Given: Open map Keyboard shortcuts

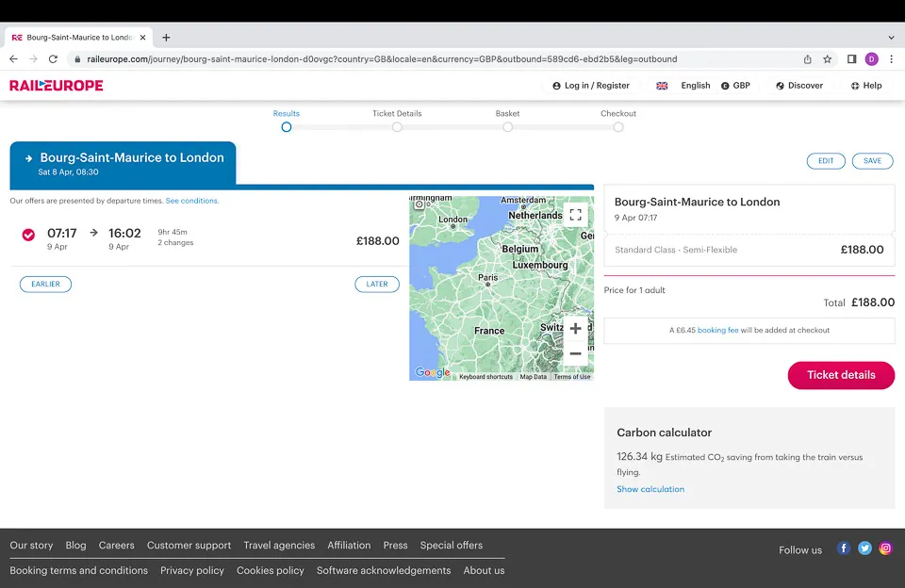Looking at the screenshot, I should pos(485,377).
